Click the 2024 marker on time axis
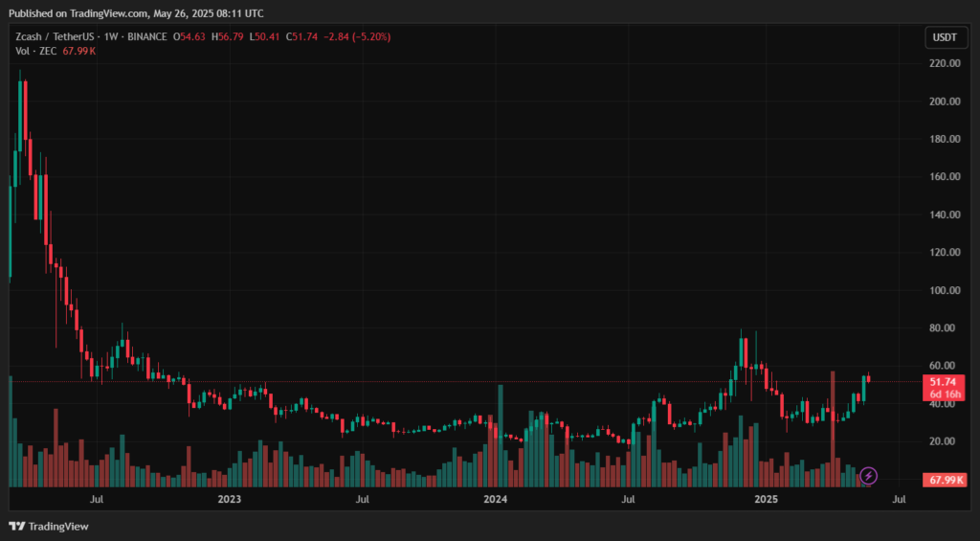This screenshot has width=980, height=541. [x=495, y=499]
